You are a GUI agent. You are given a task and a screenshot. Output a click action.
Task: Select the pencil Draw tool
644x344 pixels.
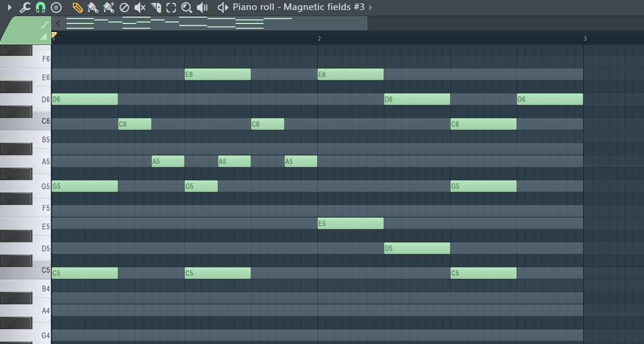[x=77, y=7]
